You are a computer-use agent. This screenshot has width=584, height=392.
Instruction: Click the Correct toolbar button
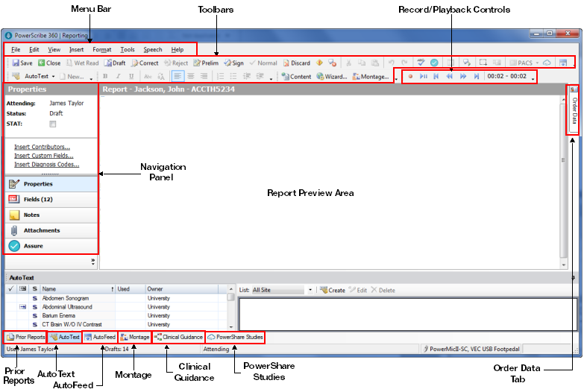click(145, 63)
